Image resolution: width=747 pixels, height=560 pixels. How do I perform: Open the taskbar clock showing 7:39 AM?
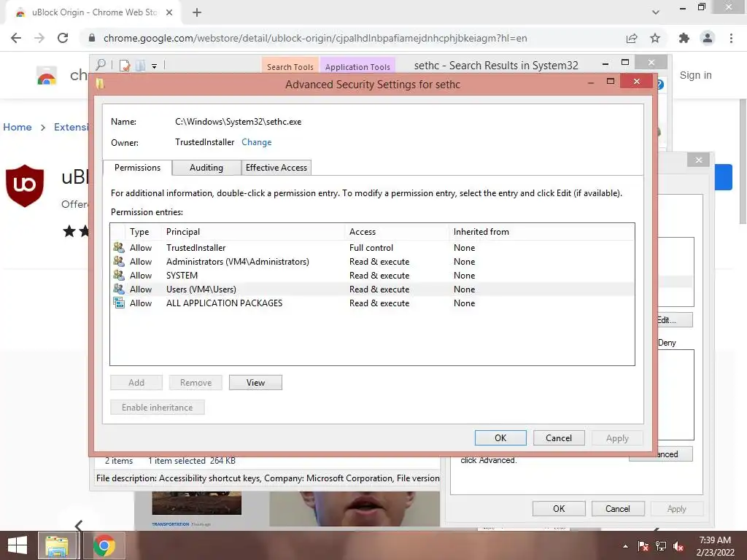point(715,546)
